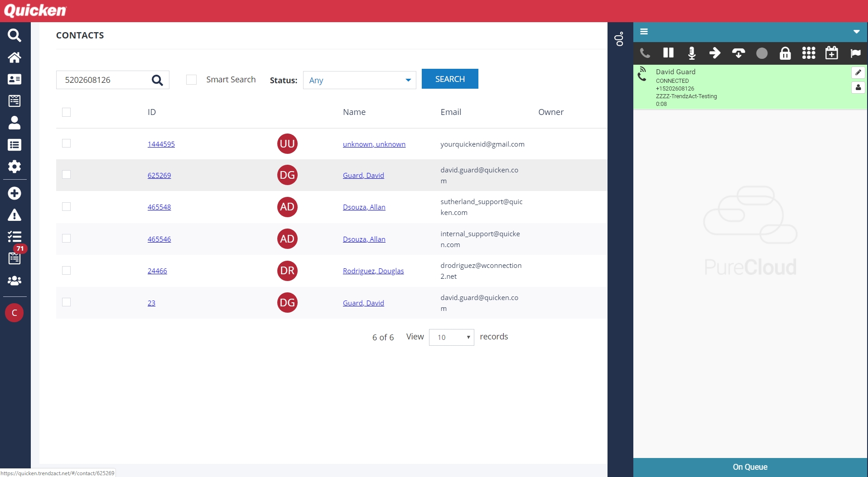Expand the PureCloud panel top-right caret
Image resolution: width=868 pixels, height=477 pixels.
pyautogui.click(x=856, y=32)
